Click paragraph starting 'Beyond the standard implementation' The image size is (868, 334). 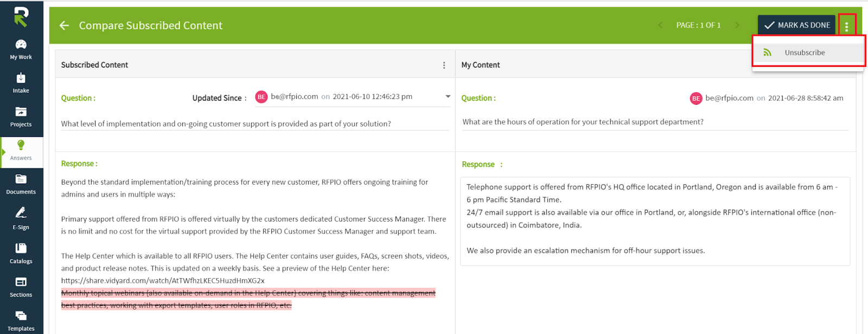point(245,188)
